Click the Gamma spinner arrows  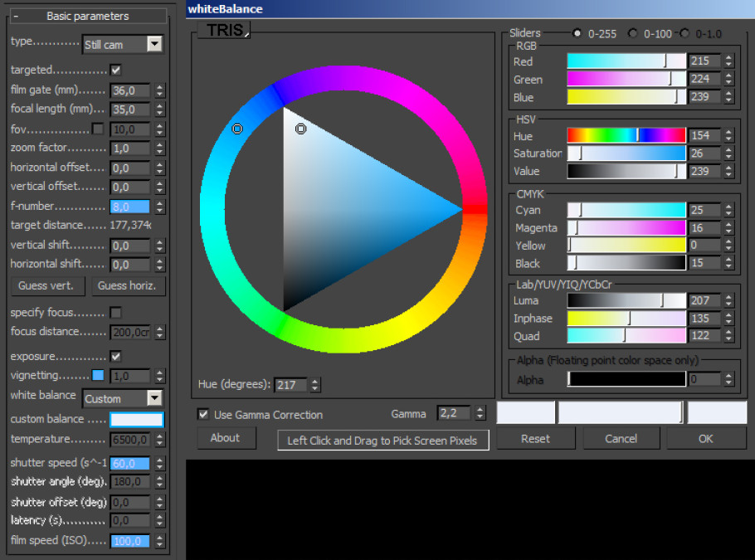click(x=480, y=413)
